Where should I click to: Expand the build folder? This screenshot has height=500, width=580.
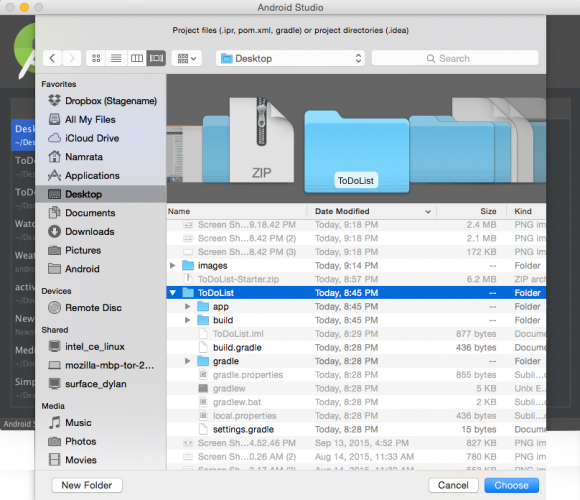point(188,320)
